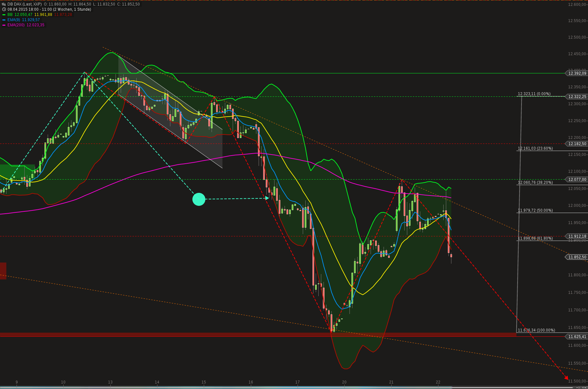
Task: Click the high price value H: 11.864,50
Action: [x=80, y=4]
